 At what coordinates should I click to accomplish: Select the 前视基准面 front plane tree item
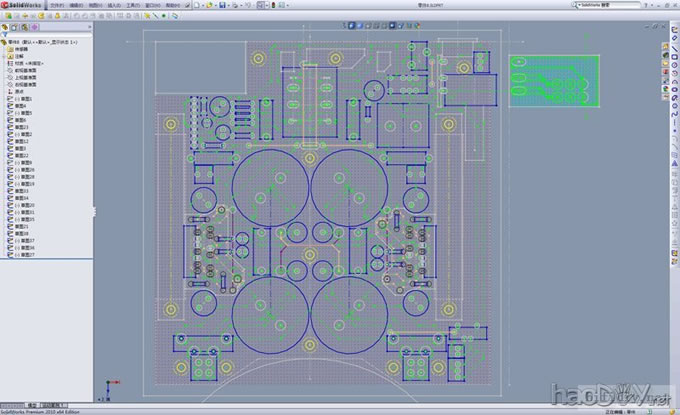coord(24,69)
